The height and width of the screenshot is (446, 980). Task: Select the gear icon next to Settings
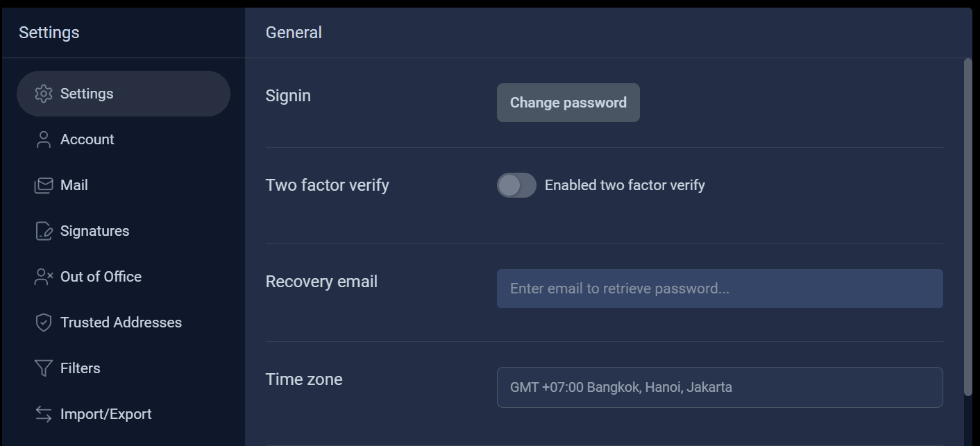(43, 93)
